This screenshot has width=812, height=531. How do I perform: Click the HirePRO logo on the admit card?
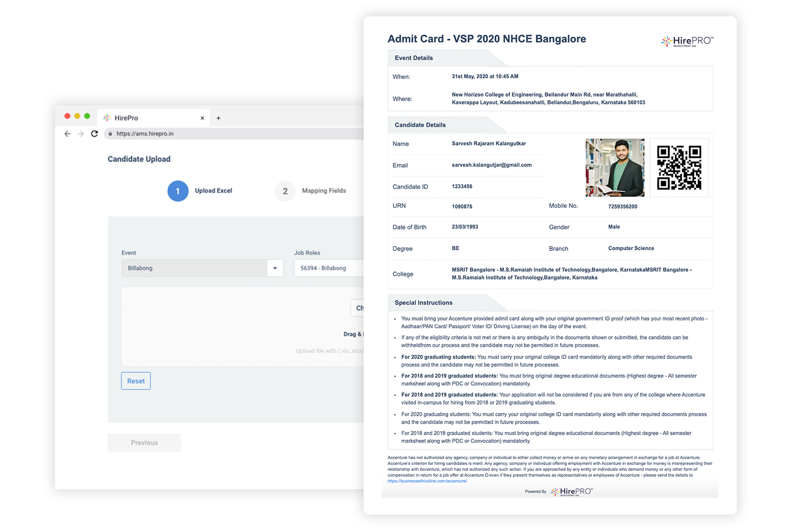click(686, 40)
